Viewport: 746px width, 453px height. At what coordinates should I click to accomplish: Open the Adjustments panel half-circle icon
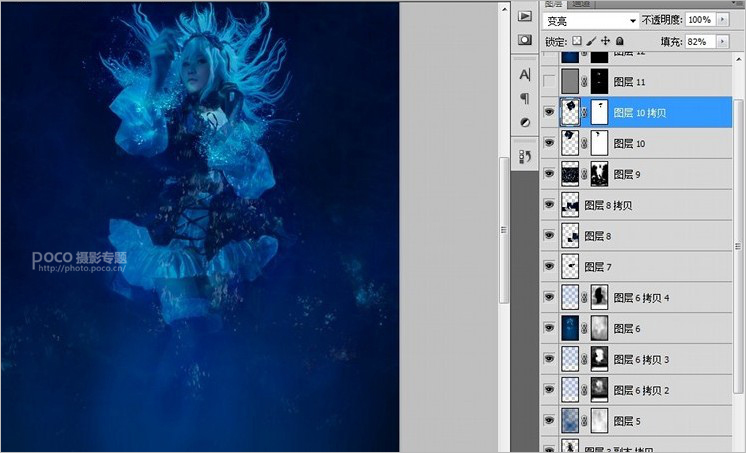[525, 122]
